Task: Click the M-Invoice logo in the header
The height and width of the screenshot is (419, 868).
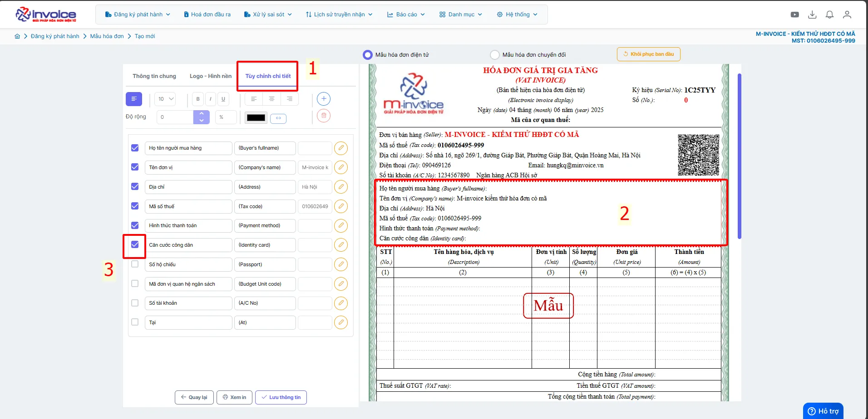Action: (x=46, y=15)
